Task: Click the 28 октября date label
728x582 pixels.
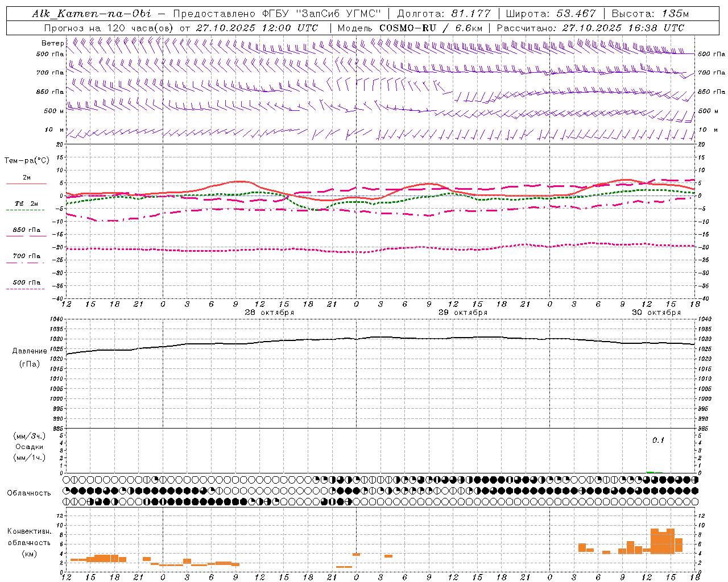Action: pos(270,313)
